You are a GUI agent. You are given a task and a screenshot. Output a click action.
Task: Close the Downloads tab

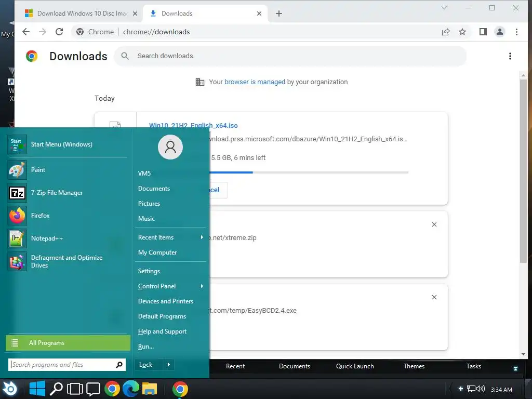coord(259,14)
